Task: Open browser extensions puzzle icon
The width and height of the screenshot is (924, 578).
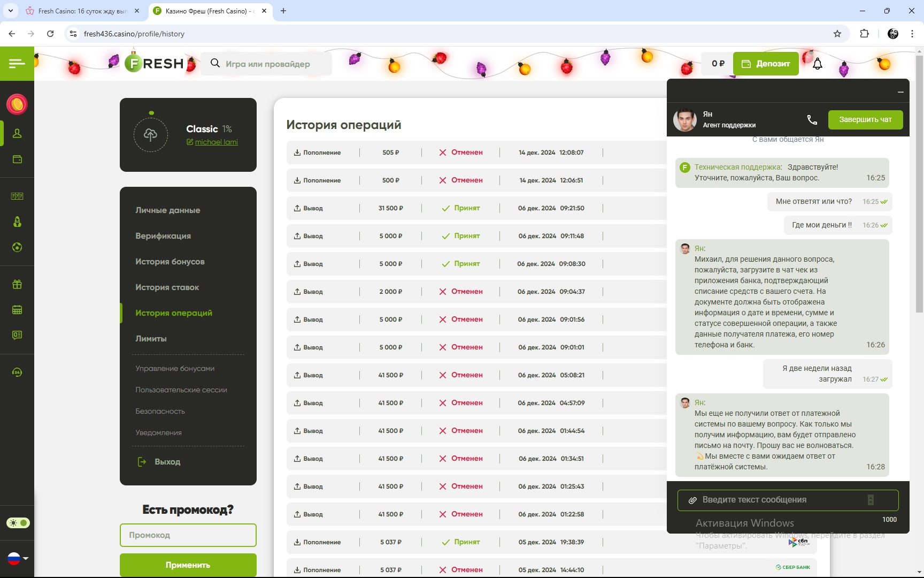Action: (864, 34)
